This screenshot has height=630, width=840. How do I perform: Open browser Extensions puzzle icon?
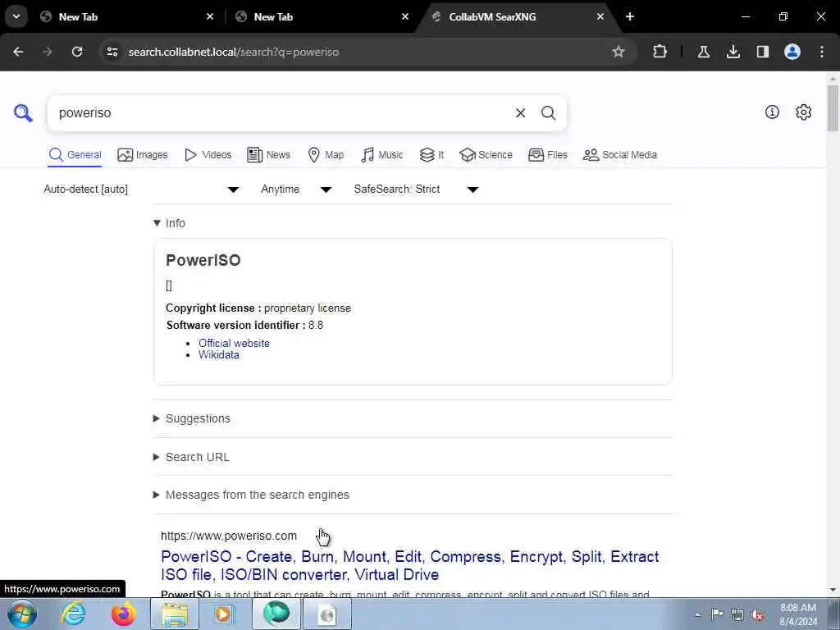coord(660,52)
